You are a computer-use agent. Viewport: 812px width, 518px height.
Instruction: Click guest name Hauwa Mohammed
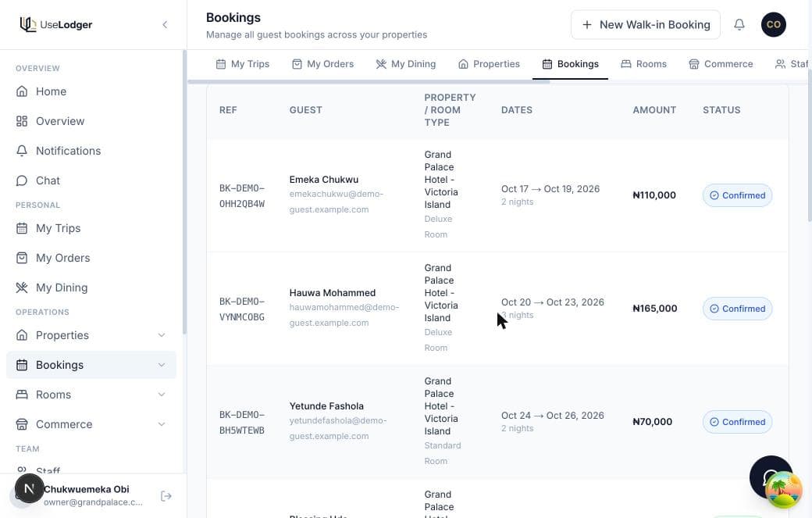point(333,293)
